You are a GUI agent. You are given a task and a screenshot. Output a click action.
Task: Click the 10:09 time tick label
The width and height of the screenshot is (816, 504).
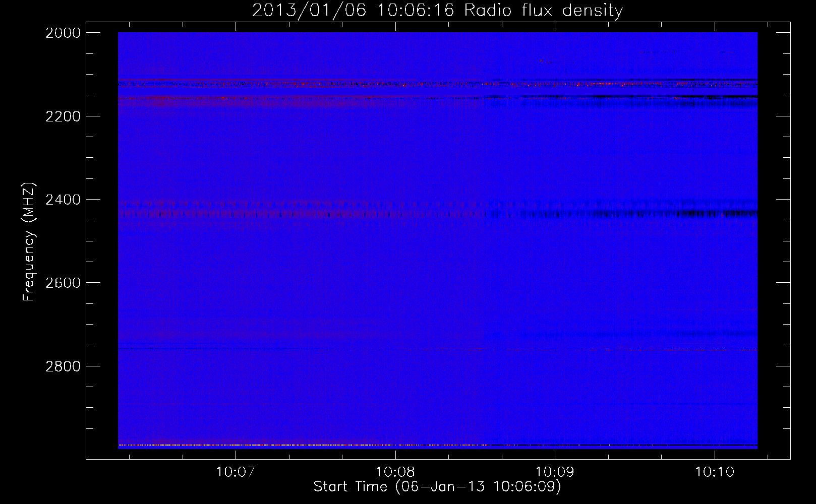[555, 472]
